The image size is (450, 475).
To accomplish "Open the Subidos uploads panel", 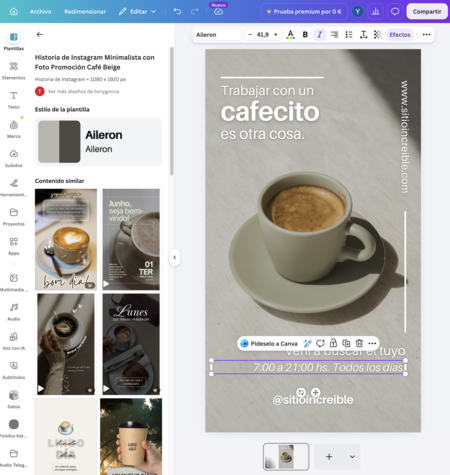I will click(x=14, y=158).
